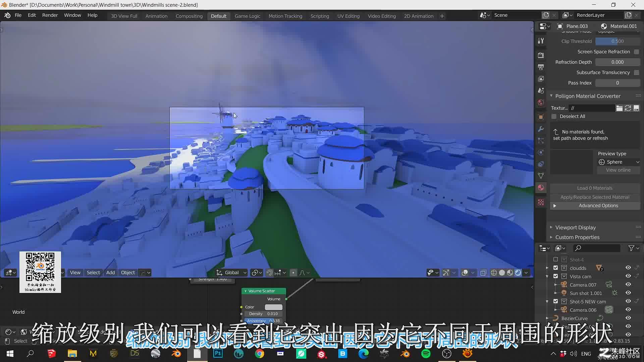Toggle proportional editing icon
Image resolution: width=644 pixels, height=362 pixels.
(x=293, y=273)
